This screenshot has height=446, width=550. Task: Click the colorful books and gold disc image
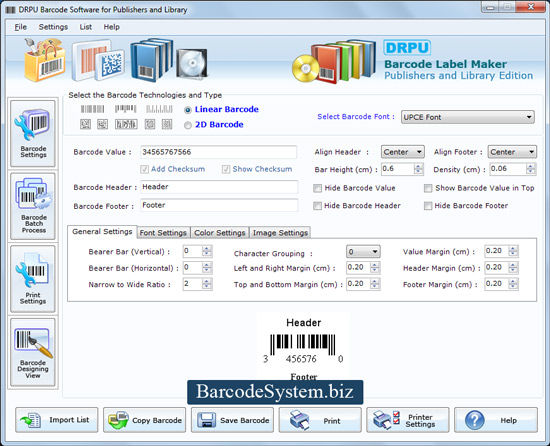[334, 61]
